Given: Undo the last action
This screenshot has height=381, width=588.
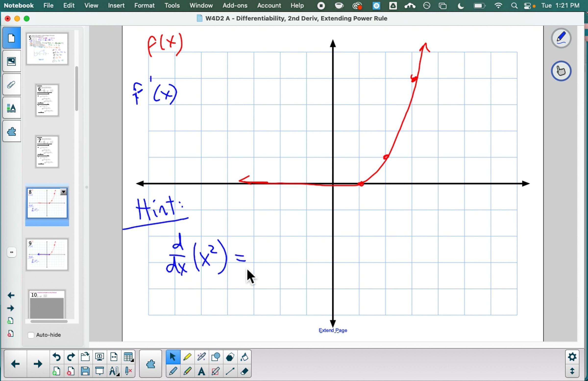Looking at the screenshot, I should pyautogui.click(x=57, y=357).
